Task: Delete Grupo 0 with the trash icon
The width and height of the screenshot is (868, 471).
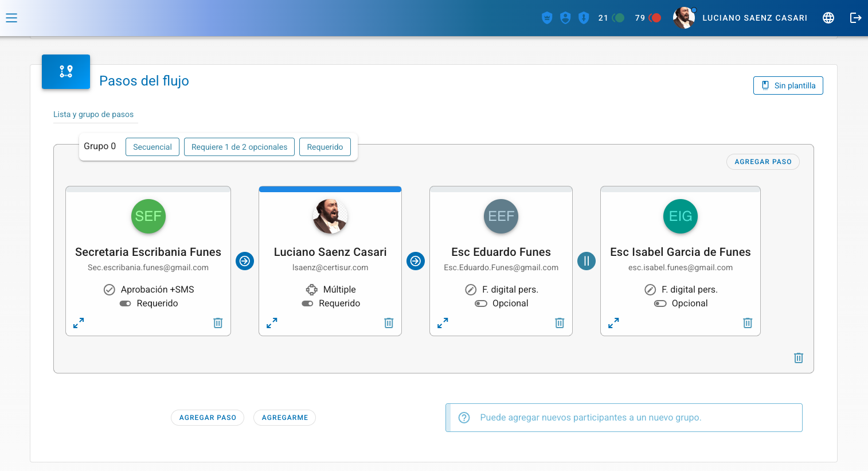Action: point(798,358)
